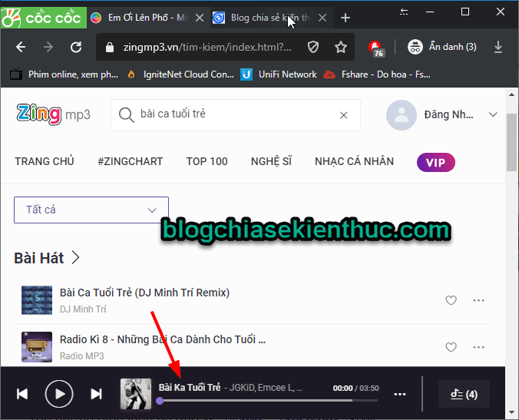Open a new browser tab
519x420 pixels.
pyautogui.click(x=345, y=18)
